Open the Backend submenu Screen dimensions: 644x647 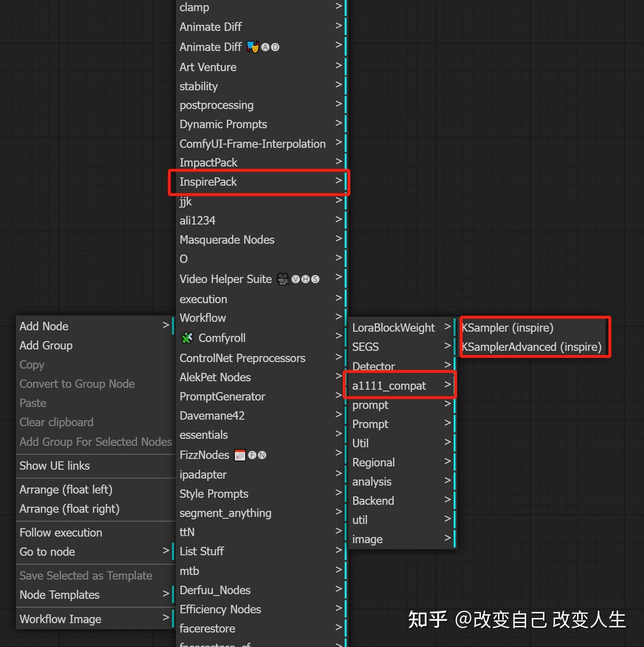pos(402,501)
